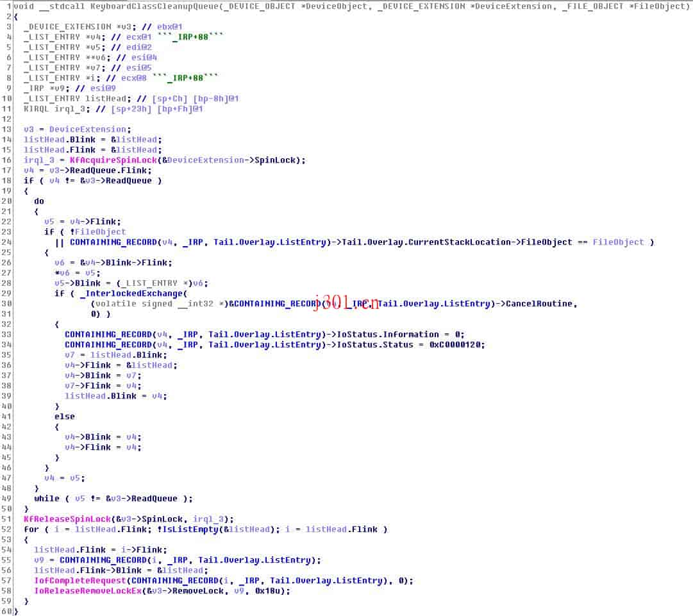Click the CancelRoutine field name
693x616 pixels.
[x=539, y=304]
